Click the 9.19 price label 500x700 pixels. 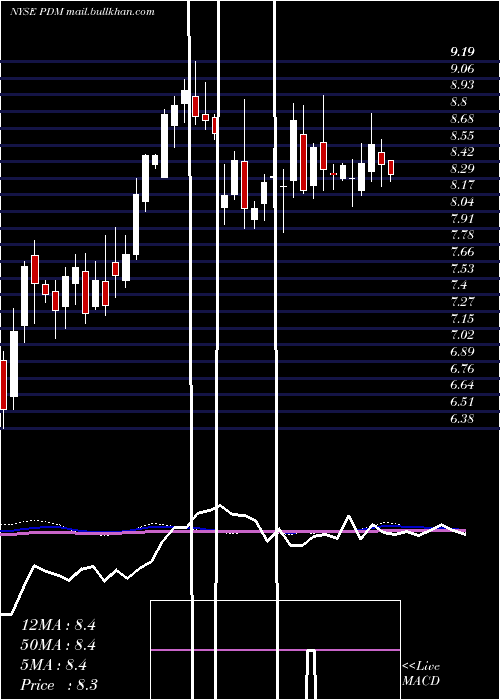pyautogui.click(x=462, y=52)
